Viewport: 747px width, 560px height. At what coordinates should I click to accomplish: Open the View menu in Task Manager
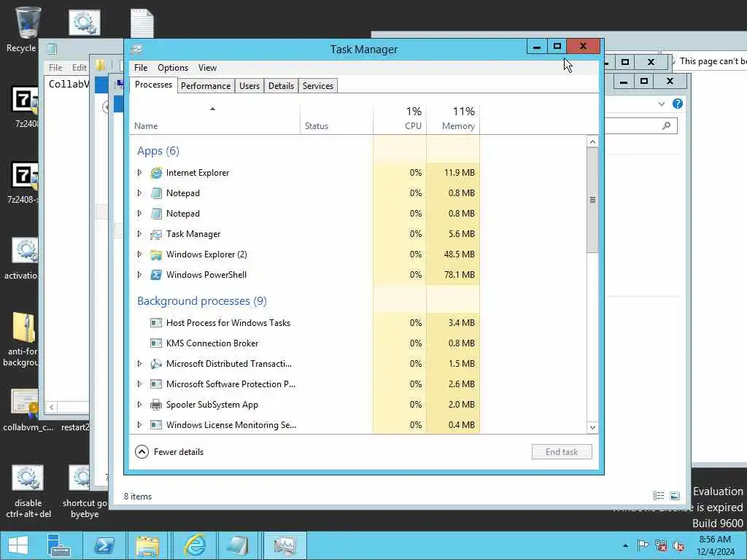point(207,68)
